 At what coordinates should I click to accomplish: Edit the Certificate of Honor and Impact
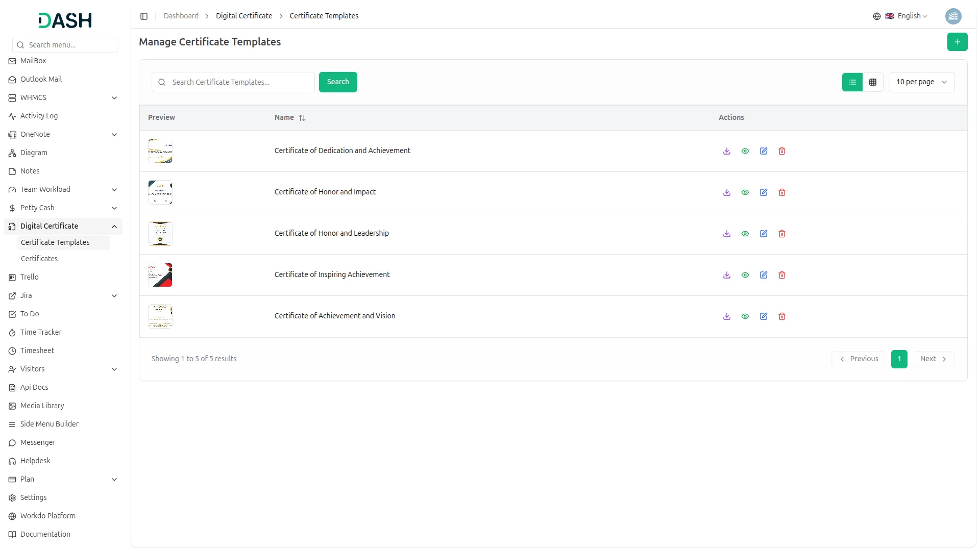(x=764, y=192)
